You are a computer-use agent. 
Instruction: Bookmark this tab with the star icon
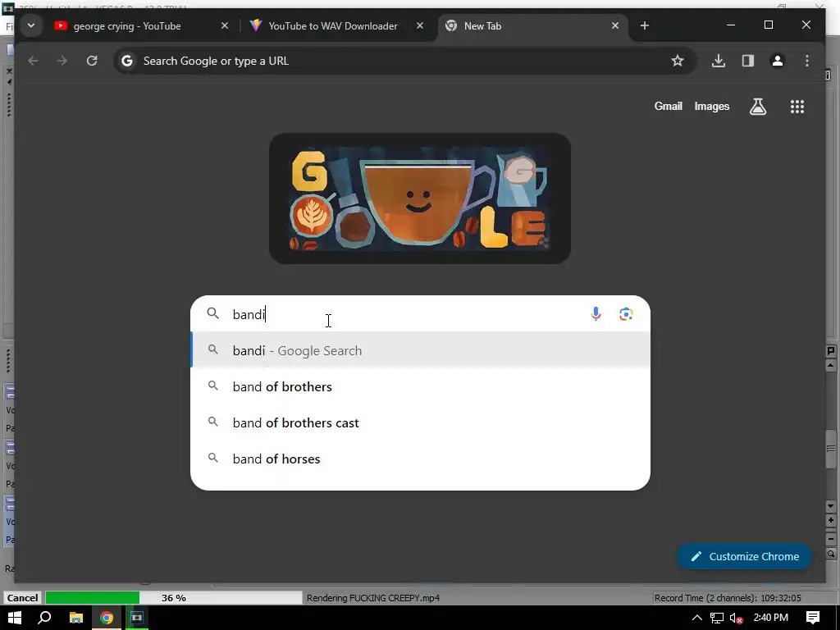[677, 61]
